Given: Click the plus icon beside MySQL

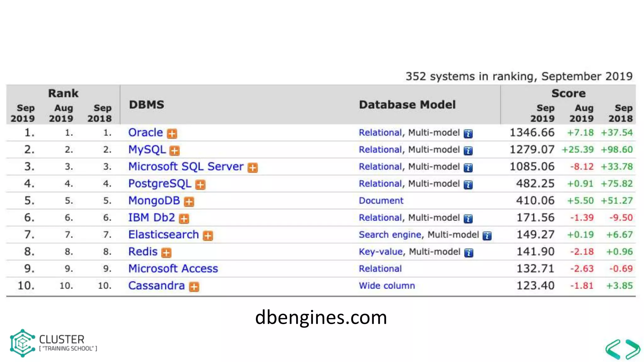Looking at the screenshot, I should 175,151.
